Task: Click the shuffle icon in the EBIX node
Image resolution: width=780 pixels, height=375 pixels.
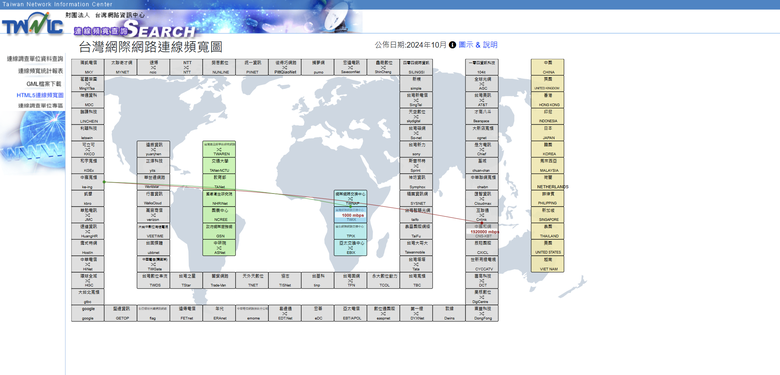Action: (x=351, y=248)
